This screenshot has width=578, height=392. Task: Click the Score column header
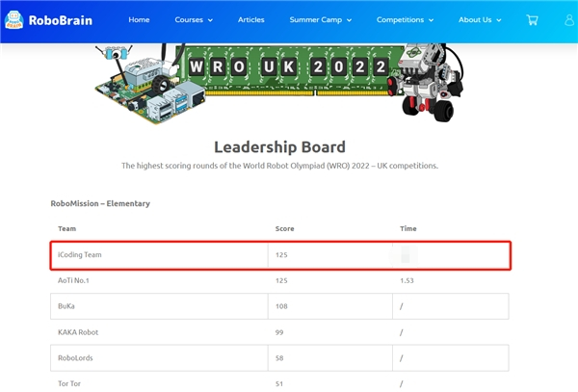click(284, 228)
